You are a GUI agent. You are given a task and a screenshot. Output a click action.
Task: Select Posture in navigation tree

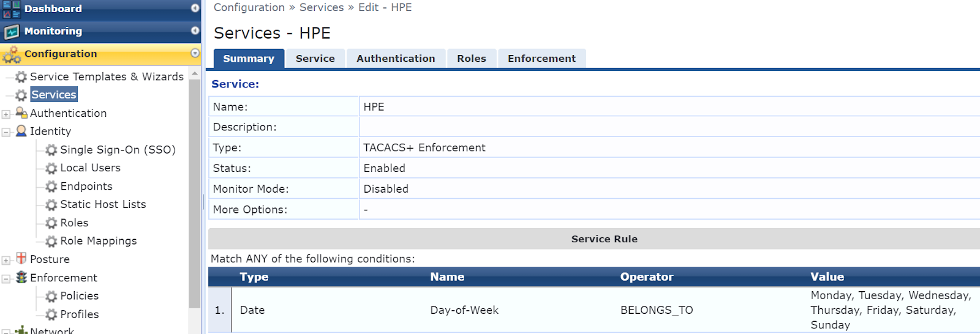tap(50, 259)
